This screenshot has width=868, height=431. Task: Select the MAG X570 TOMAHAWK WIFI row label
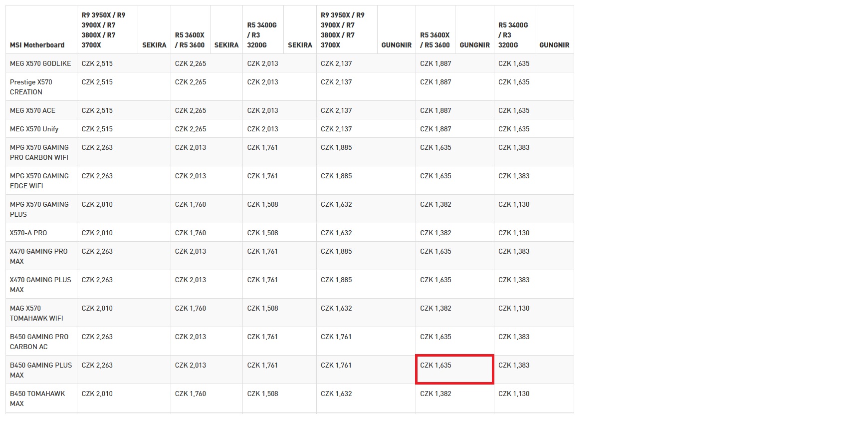point(36,313)
